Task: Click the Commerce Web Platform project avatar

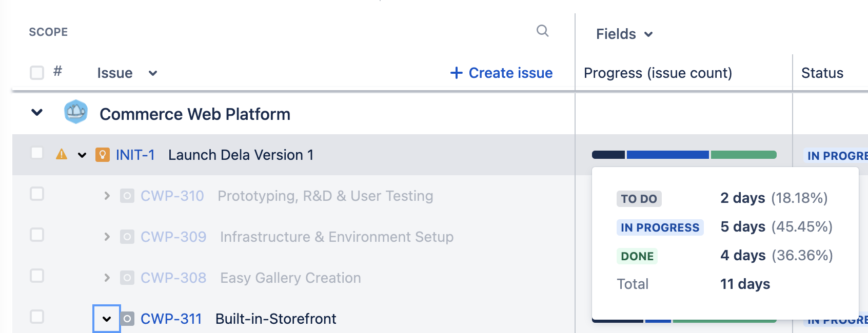Action: pos(76,112)
